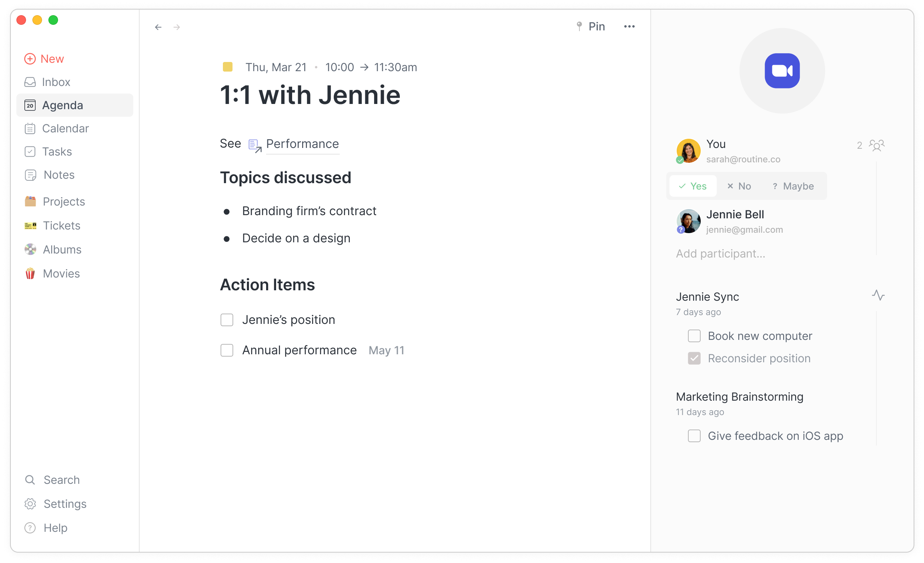This screenshot has height=563, width=924.
Task: Click the back navigation arrow
Action: pos(158,27)
